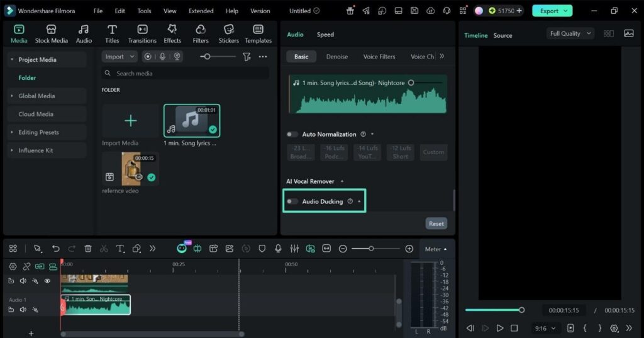Click the voiceover microphone icon in media panel
The height and width of the screenshot is (338, 644).
coord(163,57)
